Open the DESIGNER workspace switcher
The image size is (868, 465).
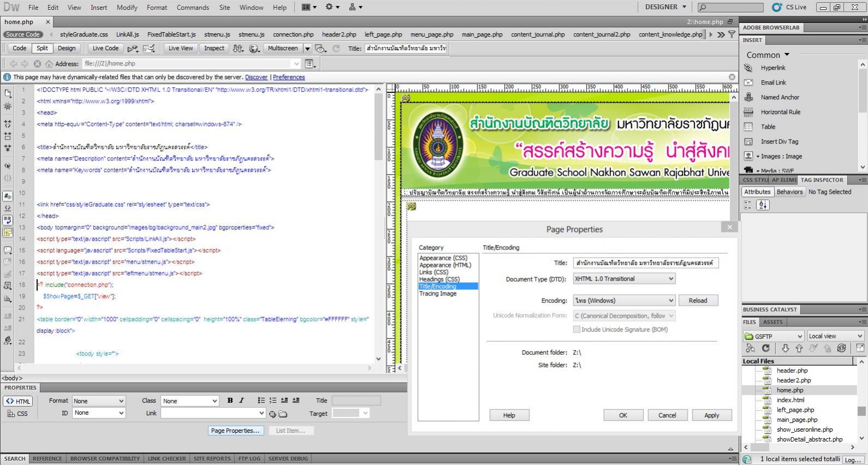click(x=666, y=7)
